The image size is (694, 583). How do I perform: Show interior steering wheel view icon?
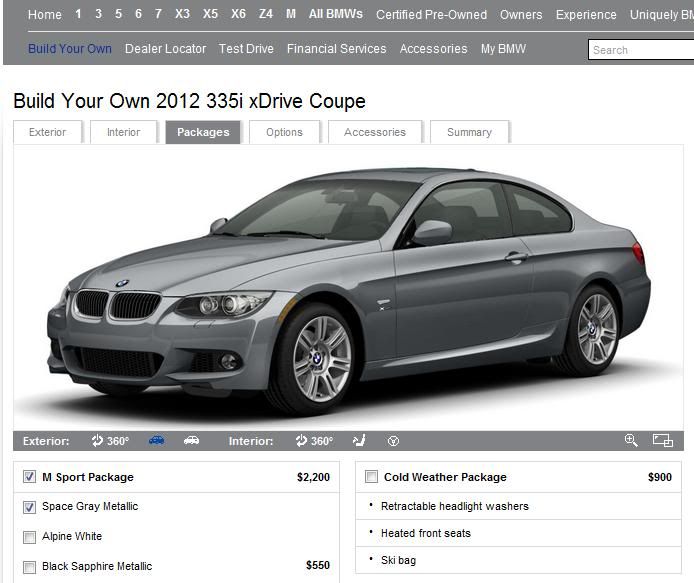point(393,441)
